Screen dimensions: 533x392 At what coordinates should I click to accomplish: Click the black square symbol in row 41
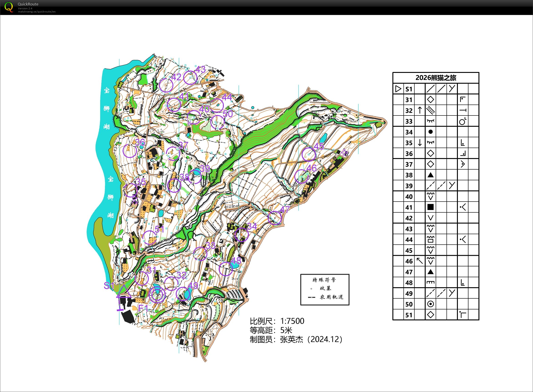pos(430,207)
